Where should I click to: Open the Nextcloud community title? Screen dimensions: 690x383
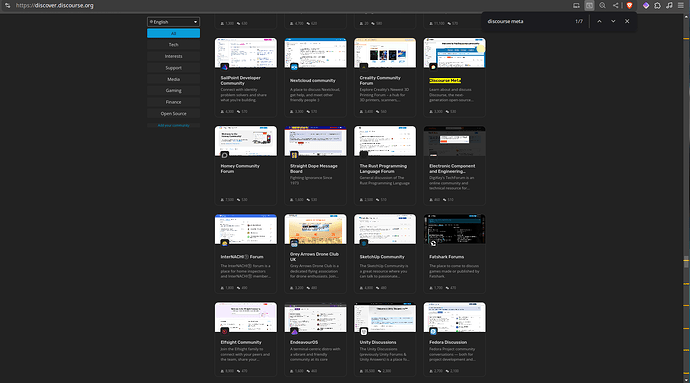pos(312,81)
